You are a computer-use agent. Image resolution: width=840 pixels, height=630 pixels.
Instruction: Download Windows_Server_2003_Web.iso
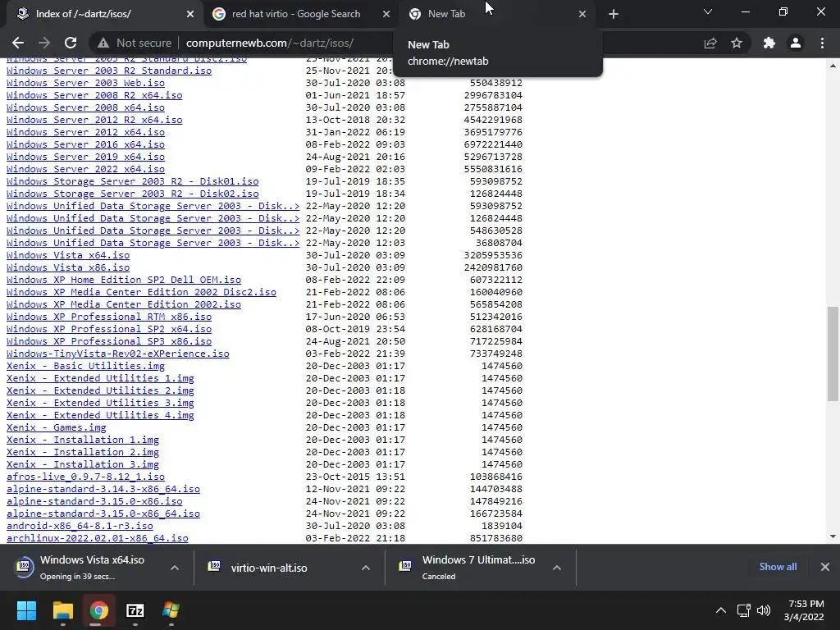point(85,83)
